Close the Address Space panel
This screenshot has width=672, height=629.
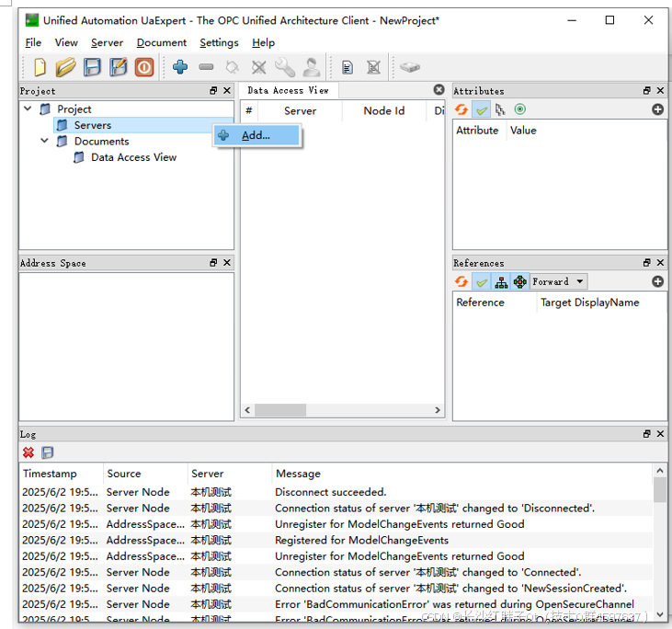coord(227,262)
